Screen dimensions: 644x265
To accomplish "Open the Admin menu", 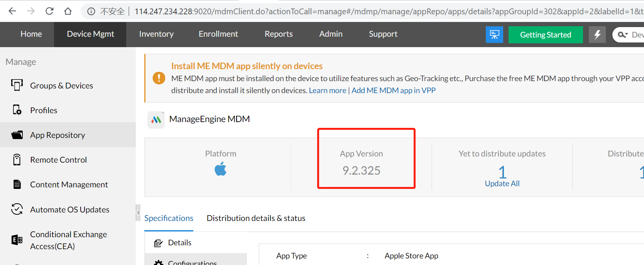I will (x=331, y=34).
